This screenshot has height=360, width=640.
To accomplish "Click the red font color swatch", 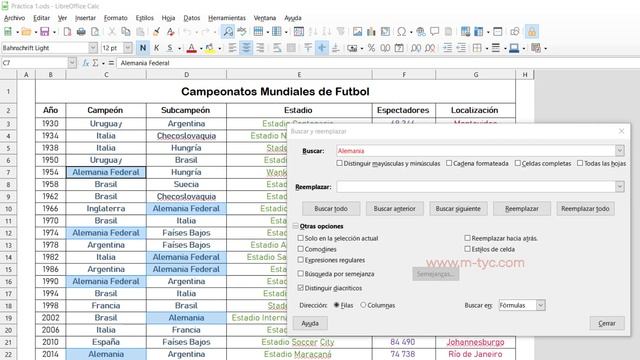I will tap(191, 49).
